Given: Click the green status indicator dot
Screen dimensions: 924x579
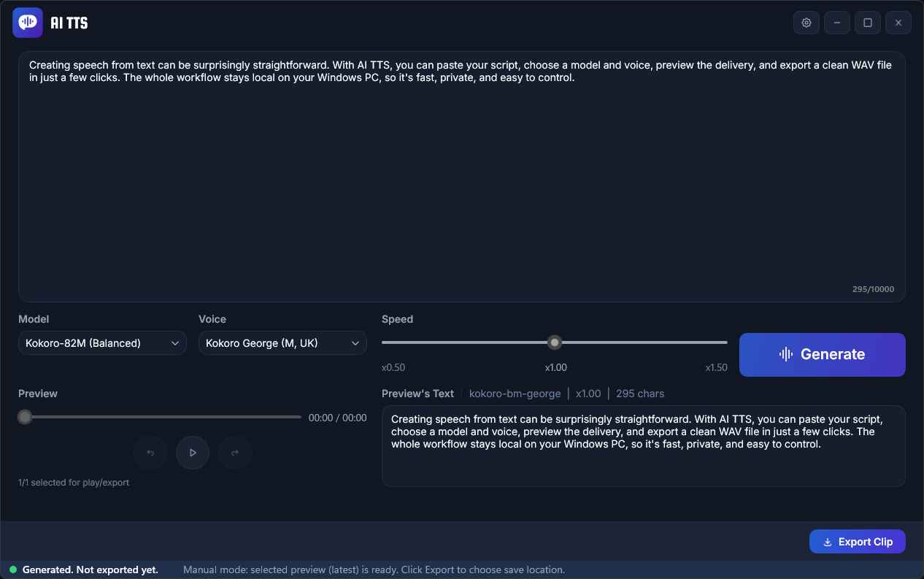Looking at the screenshot, I should 15,570.
